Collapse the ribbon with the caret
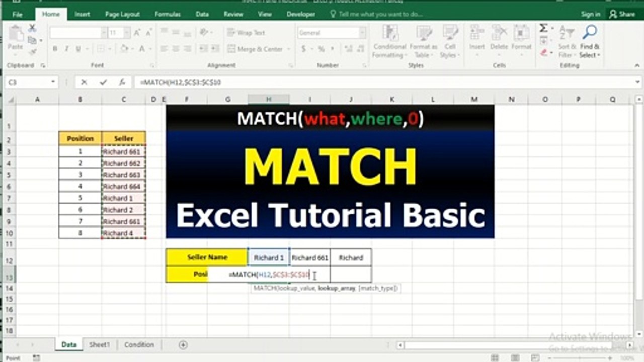This screenshot has width=644, height=362. pyautogui.click(x=636, y=66)
